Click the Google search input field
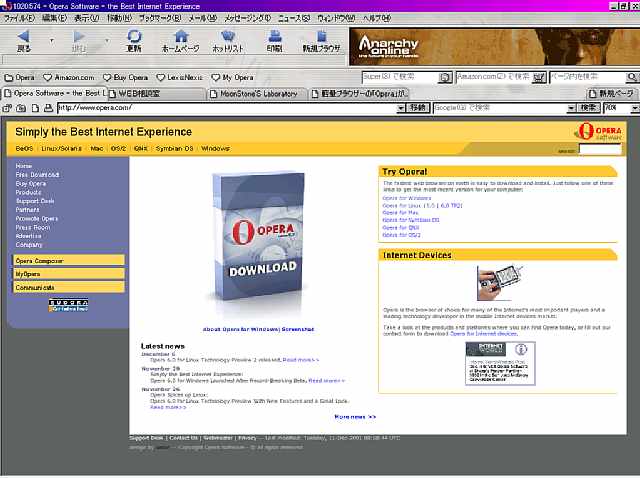 point(500,108)
